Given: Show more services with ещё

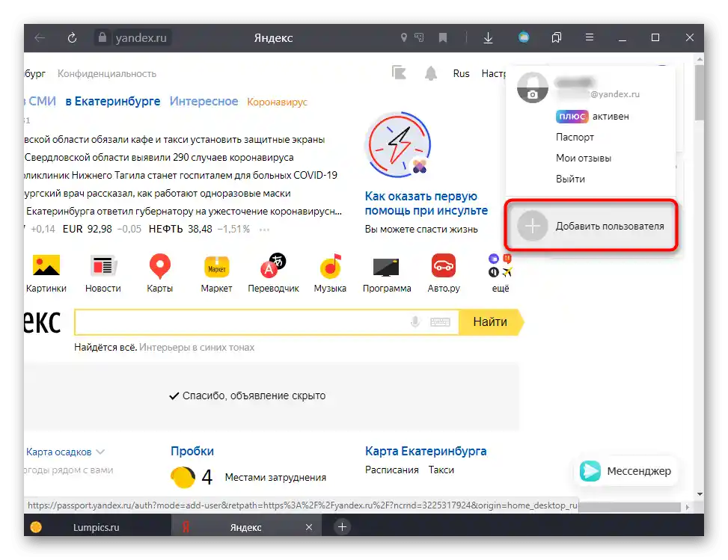Looking at the screenshot, I should (501, 274).
